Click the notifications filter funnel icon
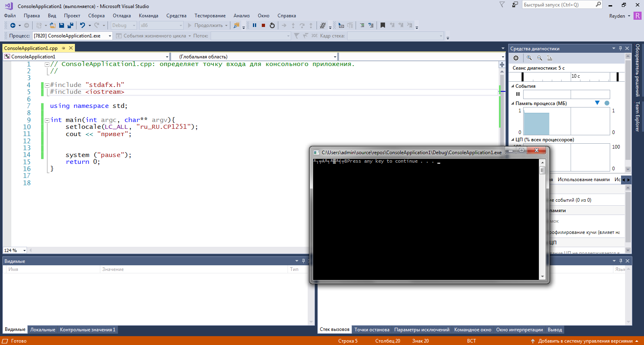 (x=502, y=5)
